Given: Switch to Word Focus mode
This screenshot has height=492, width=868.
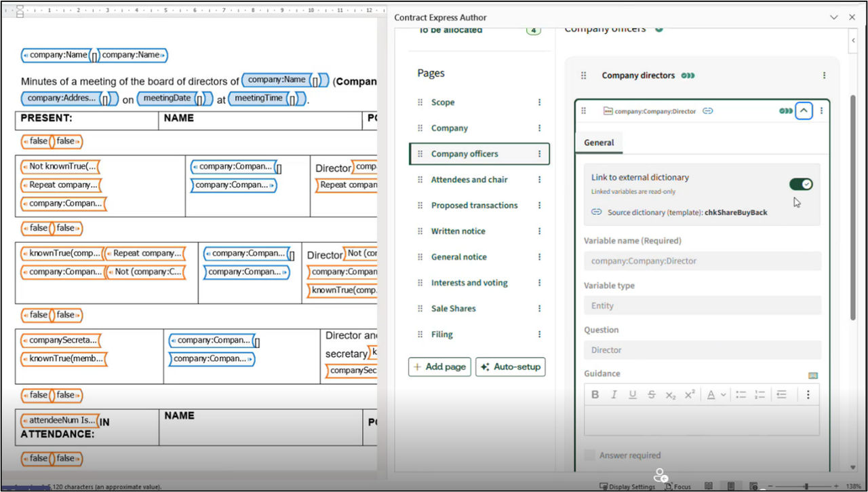Looking at the screenshot, I should (x=677, y=487).
